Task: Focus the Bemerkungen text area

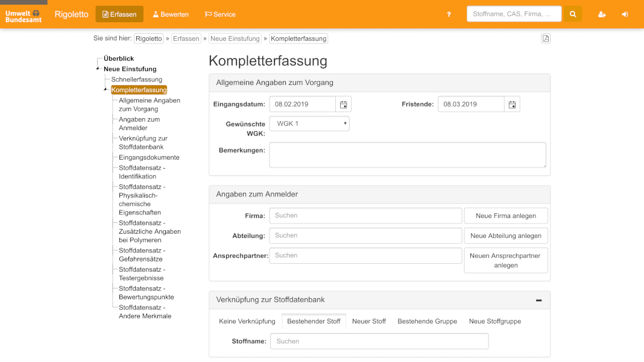Action: coord(408,155)
